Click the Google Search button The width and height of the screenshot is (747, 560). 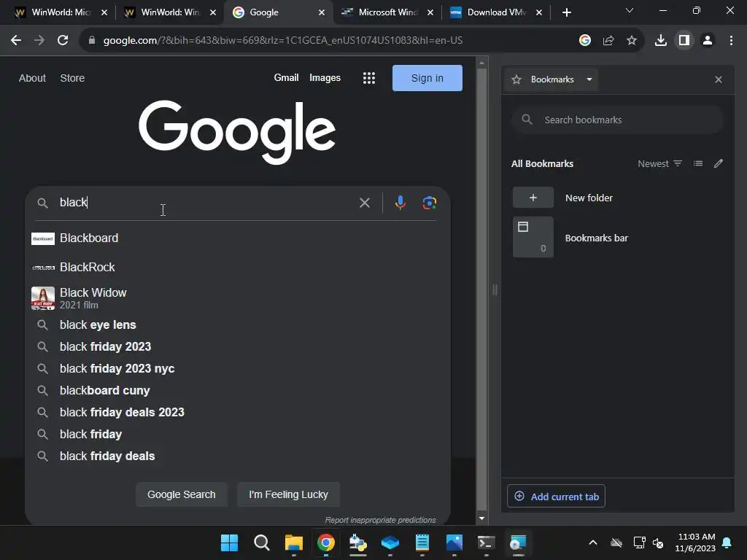coord(182,494)
